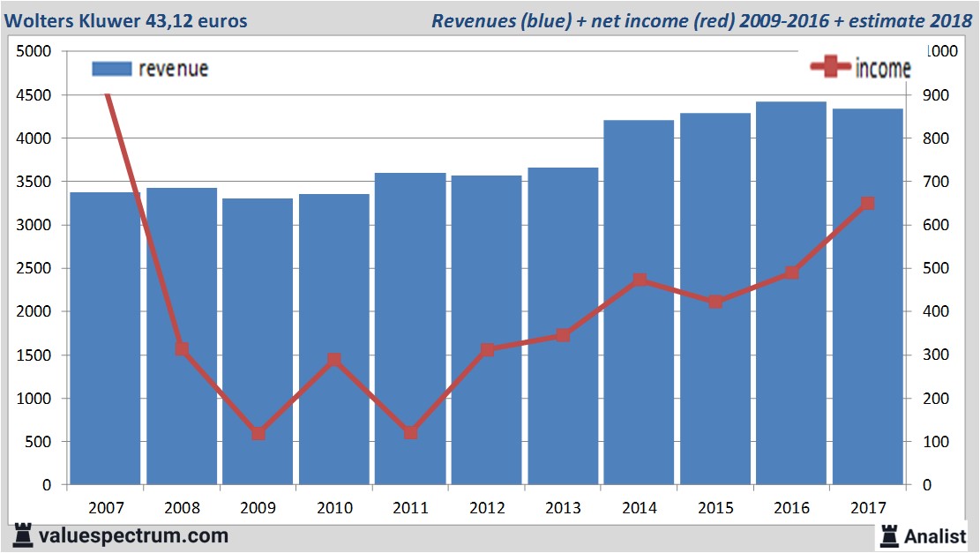The width and height of the screenshot is (980, 553).
Task: Click the 3000 left axis label
Action: (x=34, y=225)
